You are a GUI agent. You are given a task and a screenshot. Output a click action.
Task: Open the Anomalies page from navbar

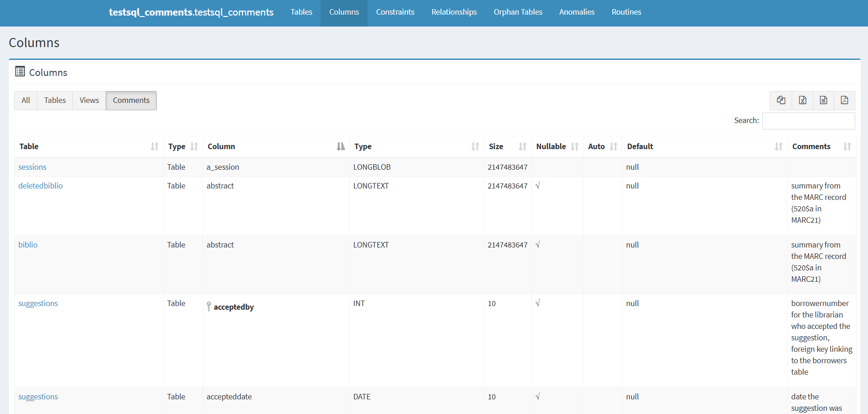coord(577,12)
